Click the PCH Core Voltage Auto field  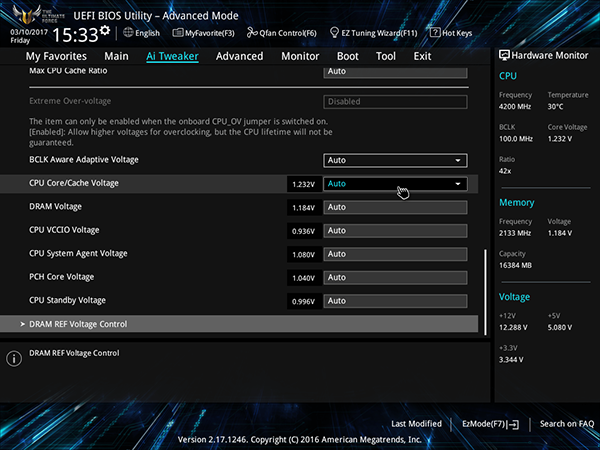pyautogui.click(x=395, y=277)
